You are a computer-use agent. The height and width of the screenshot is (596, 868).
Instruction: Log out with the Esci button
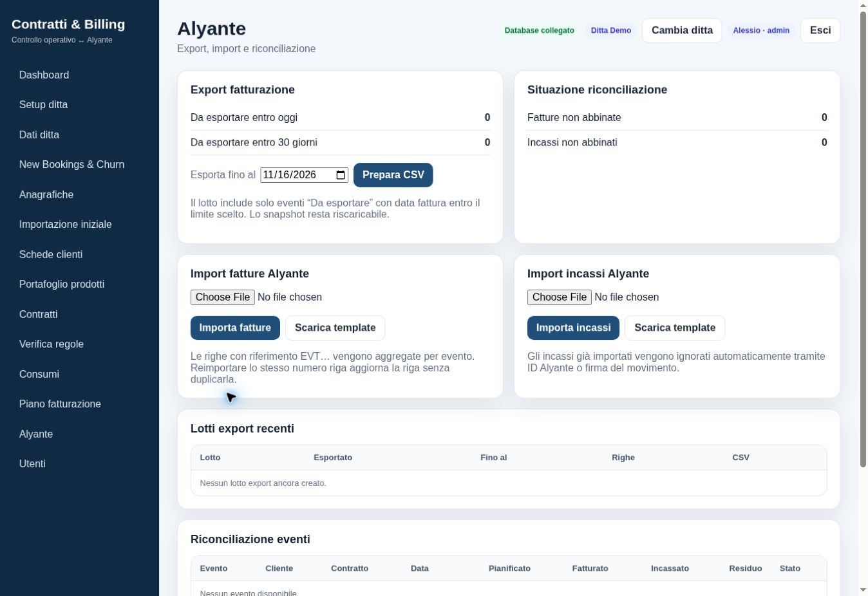point(820,30)
